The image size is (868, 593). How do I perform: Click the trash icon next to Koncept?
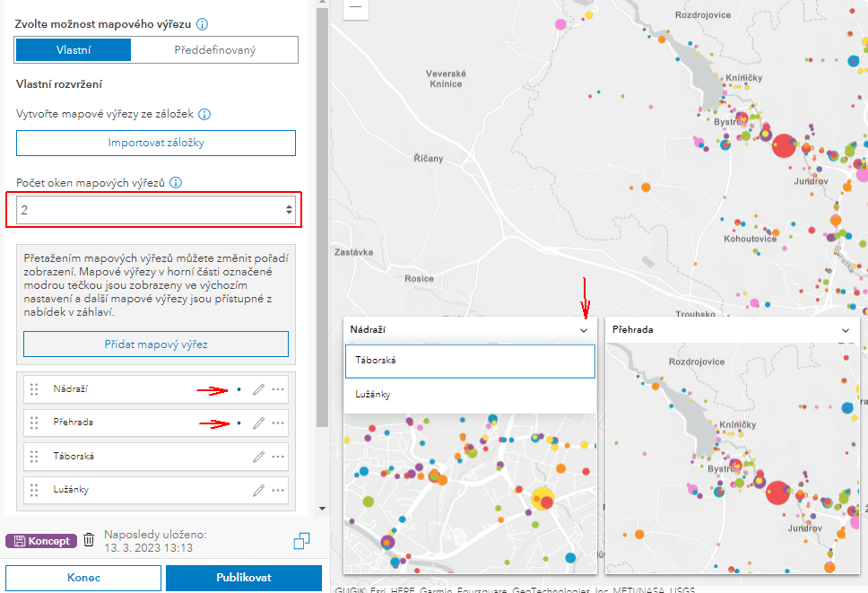click(89, 540)
